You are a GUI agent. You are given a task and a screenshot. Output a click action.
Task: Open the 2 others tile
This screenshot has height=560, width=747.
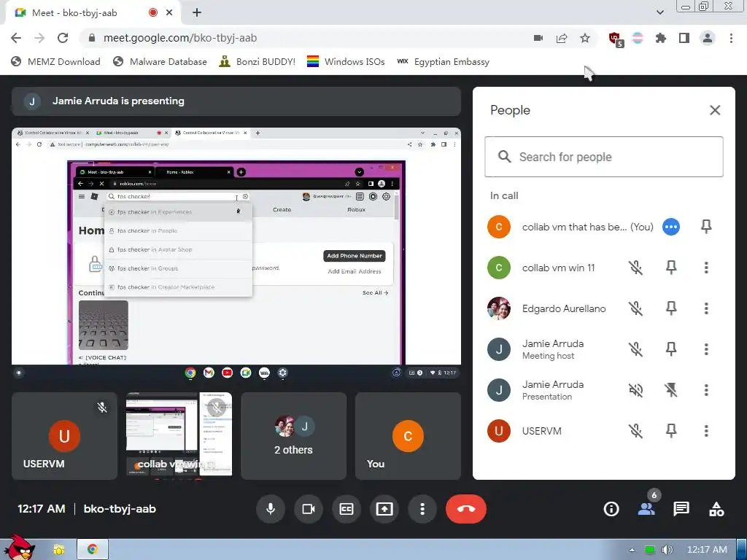[x=293, y=436]
